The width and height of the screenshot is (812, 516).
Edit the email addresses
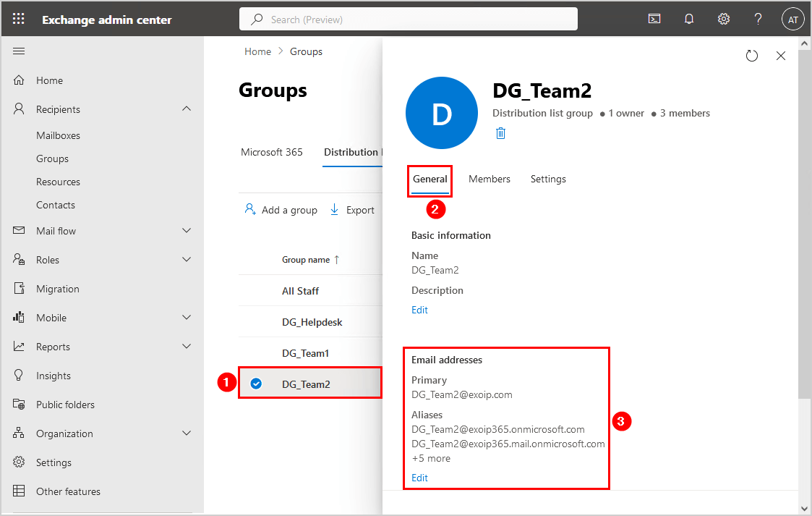[x=419, y=478]
